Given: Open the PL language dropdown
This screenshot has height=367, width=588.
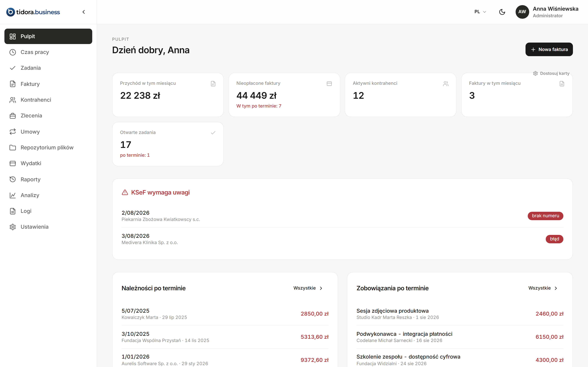Looking at the screenshot, I should tap(480, 12).
